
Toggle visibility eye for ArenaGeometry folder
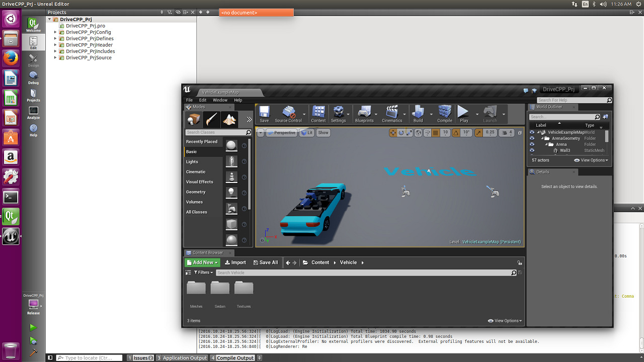(x=532, y=138)
